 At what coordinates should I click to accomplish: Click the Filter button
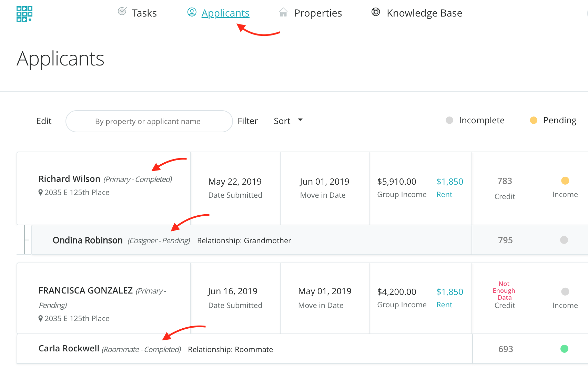tap(247, 121)
